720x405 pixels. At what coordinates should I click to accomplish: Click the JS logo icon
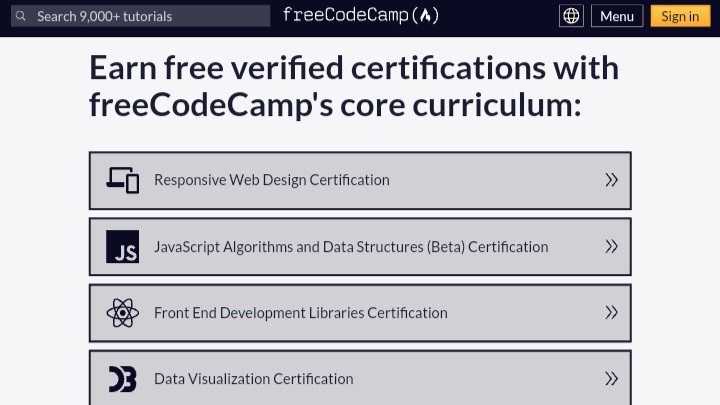[x=122, y=246]
